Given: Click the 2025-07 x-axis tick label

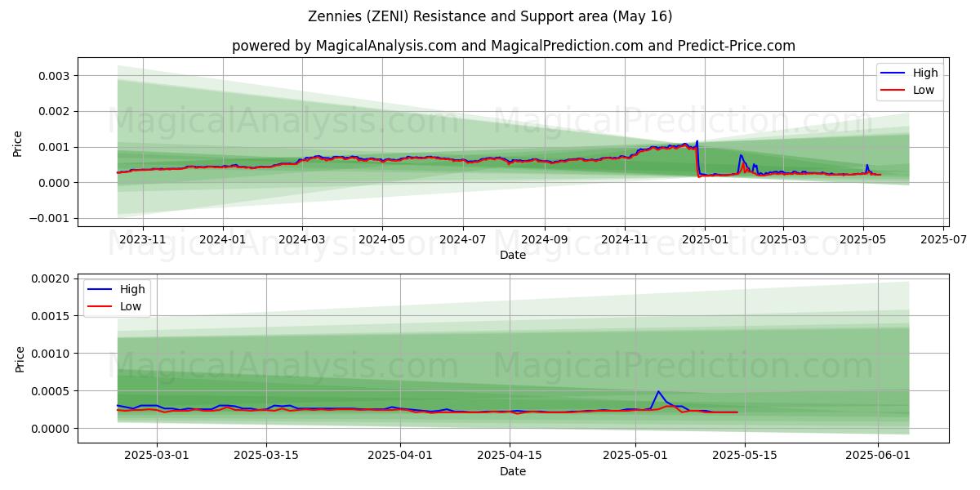Looking at the screenshot, I should (x=944, y=240).
